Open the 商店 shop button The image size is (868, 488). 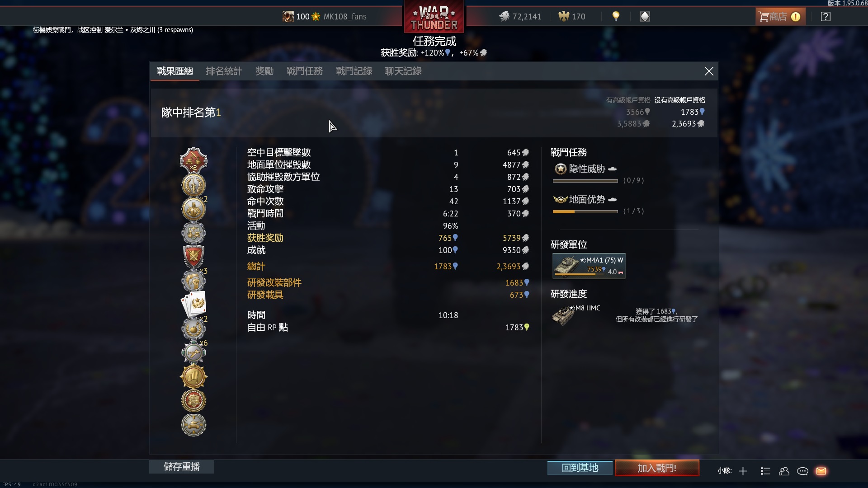pos(780,17)
